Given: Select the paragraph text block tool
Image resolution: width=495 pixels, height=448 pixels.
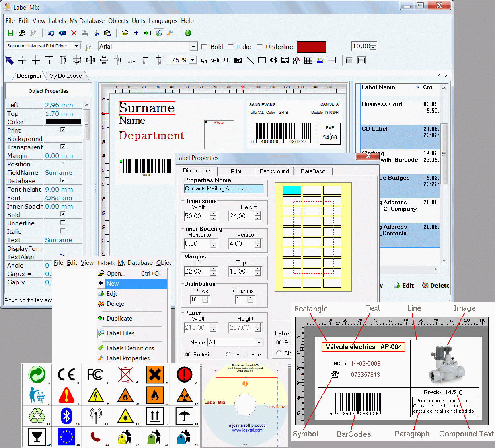Looking at the screenshot, I should point(285,60).
